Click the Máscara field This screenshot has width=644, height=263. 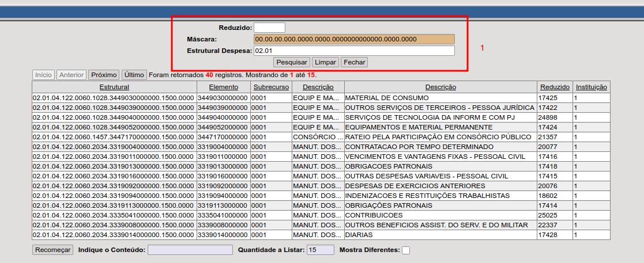coord(354,39)
